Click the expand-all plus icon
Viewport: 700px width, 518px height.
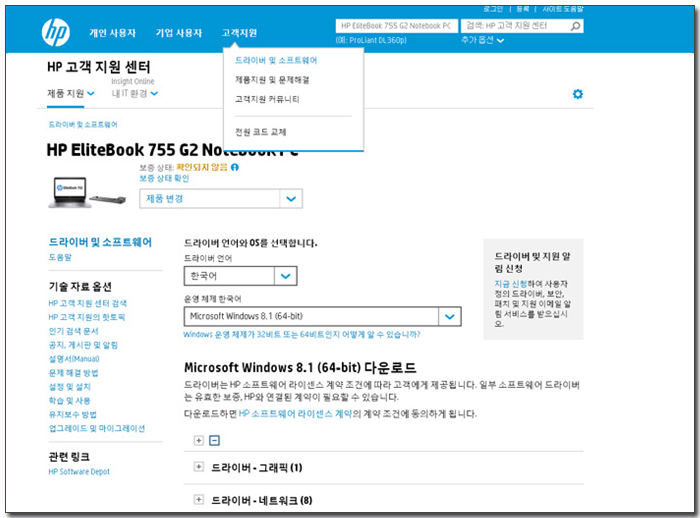199,440
